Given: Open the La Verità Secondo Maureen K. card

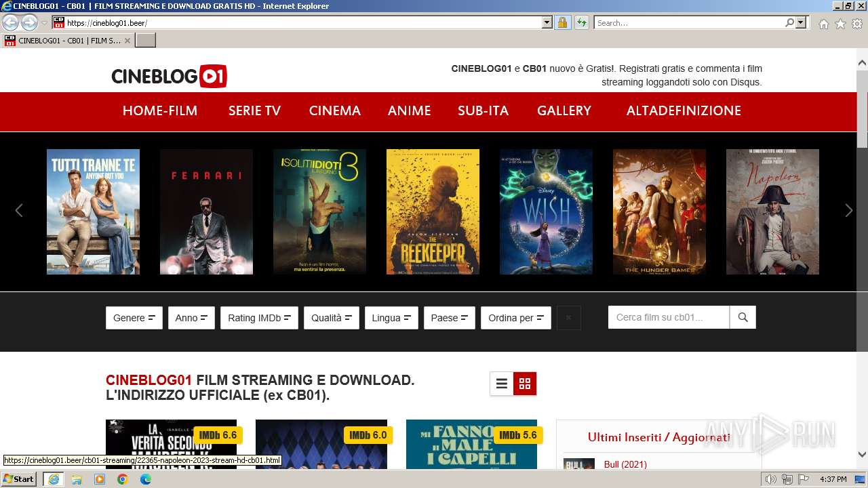Looking at the screenshot, I should click(172, 444).
